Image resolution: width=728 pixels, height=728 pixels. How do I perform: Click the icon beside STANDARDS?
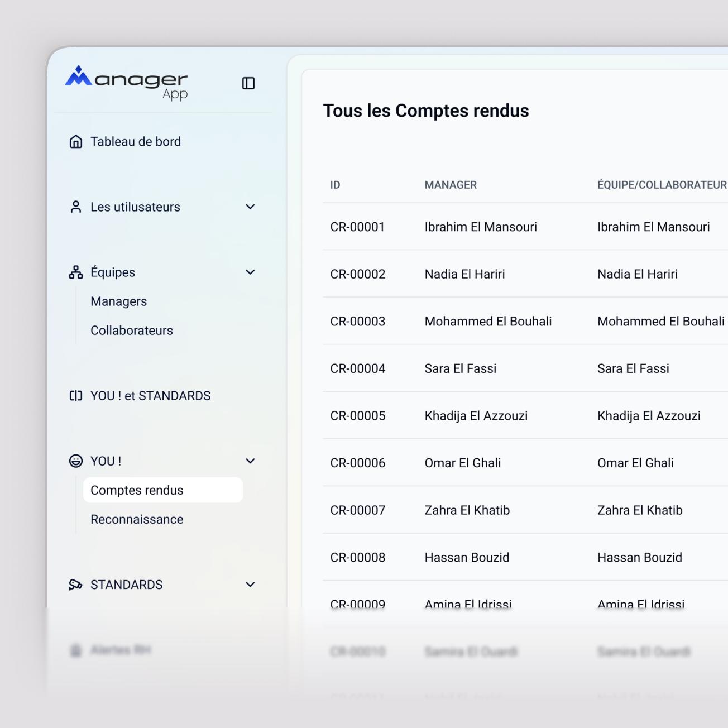pos(76,585)
